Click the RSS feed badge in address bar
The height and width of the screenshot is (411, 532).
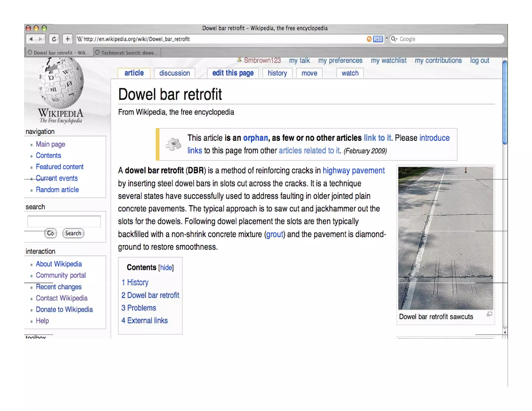pos(378,39)
